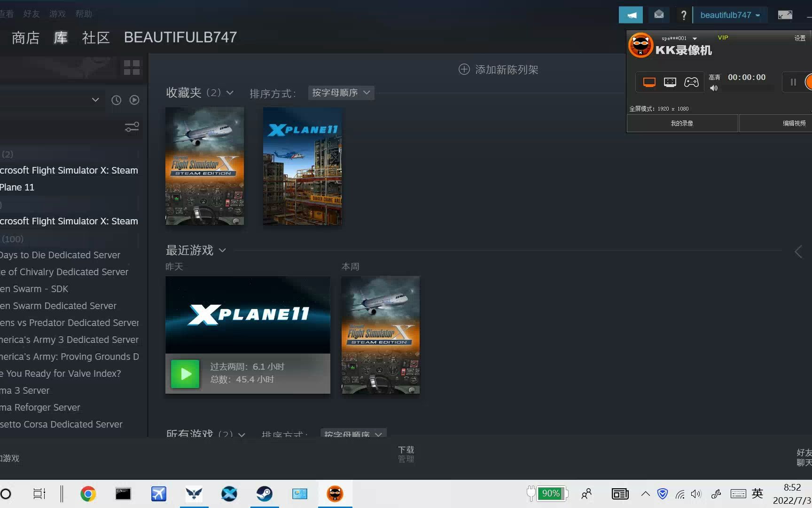Select Arma Reforger Server entry
Viewport: 812px width, 508px height.
click(40, 407)
